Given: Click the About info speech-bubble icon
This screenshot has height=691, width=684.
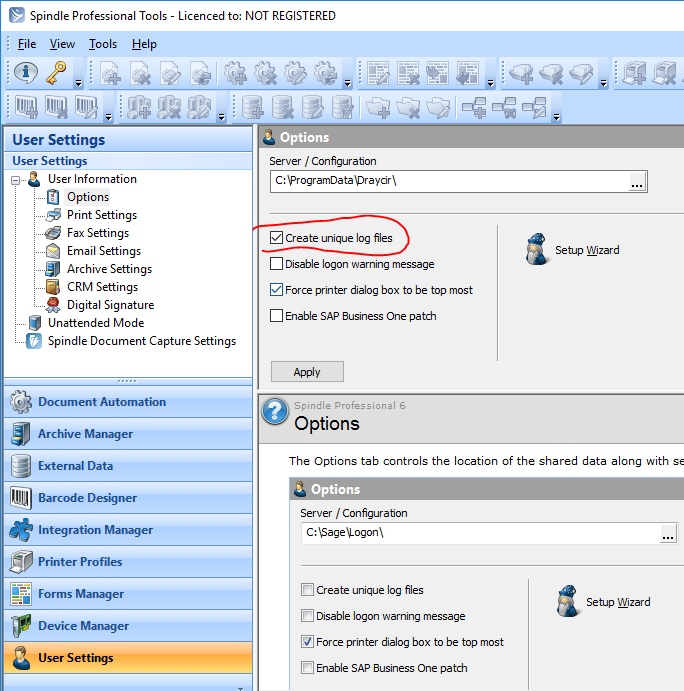Looking at the screenshot, I should (x=26, y=72).
